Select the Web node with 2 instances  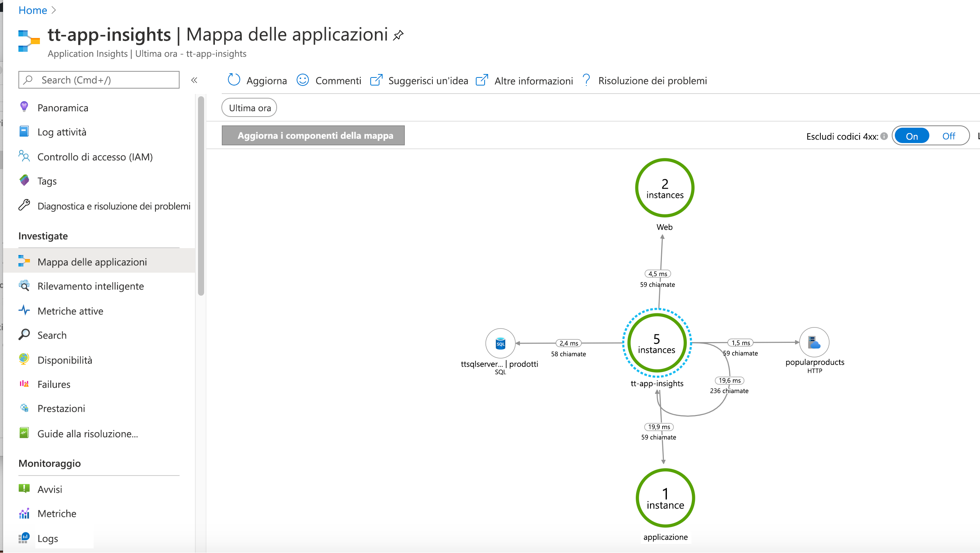665,188
